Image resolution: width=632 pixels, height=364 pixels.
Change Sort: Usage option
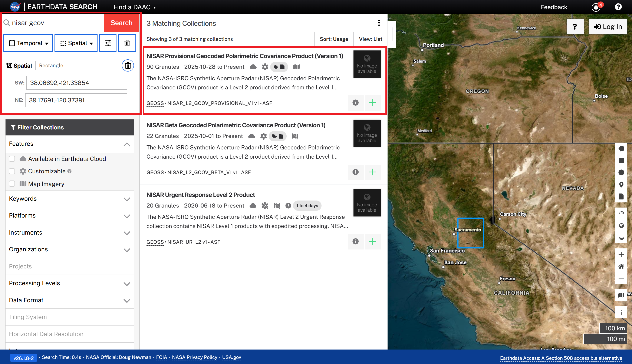point(334,39)
